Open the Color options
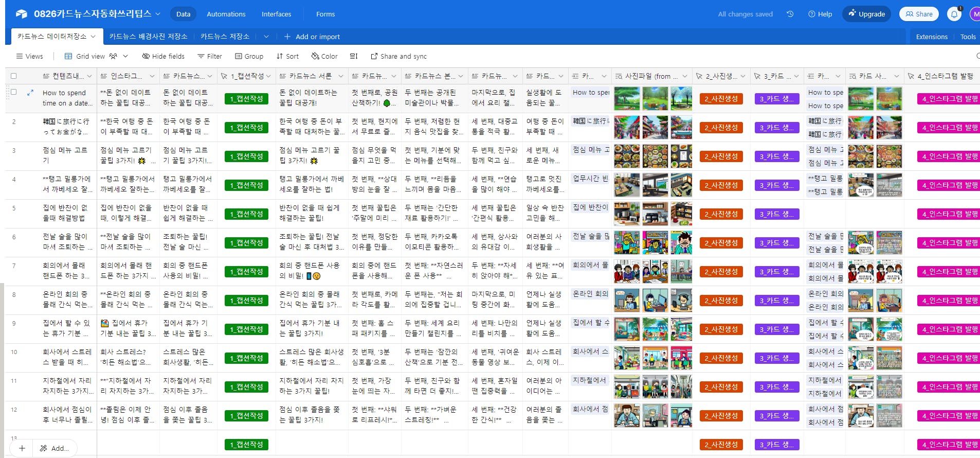The height and width of the screenshot is (458, 980). click(324, 56)
